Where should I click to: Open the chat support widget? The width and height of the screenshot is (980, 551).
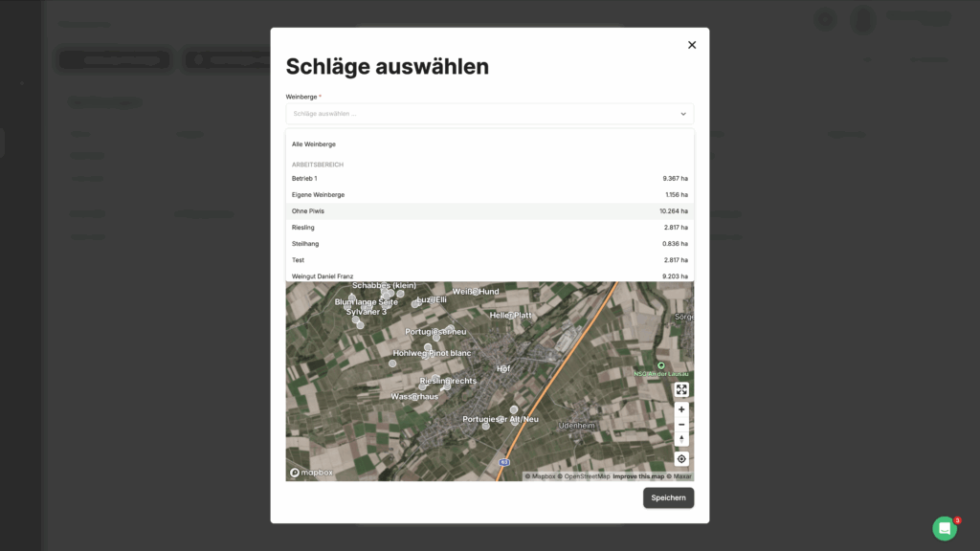(945, 528)
